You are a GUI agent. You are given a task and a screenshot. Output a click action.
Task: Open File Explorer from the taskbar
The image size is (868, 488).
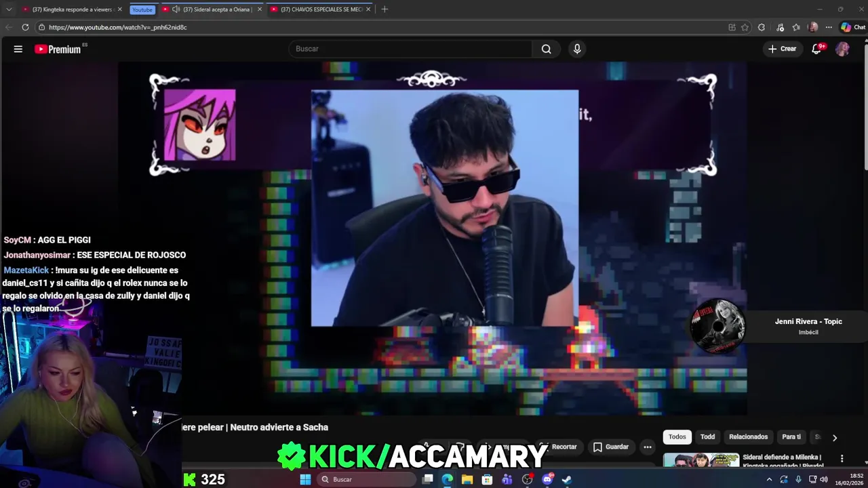tap(467, 479)
